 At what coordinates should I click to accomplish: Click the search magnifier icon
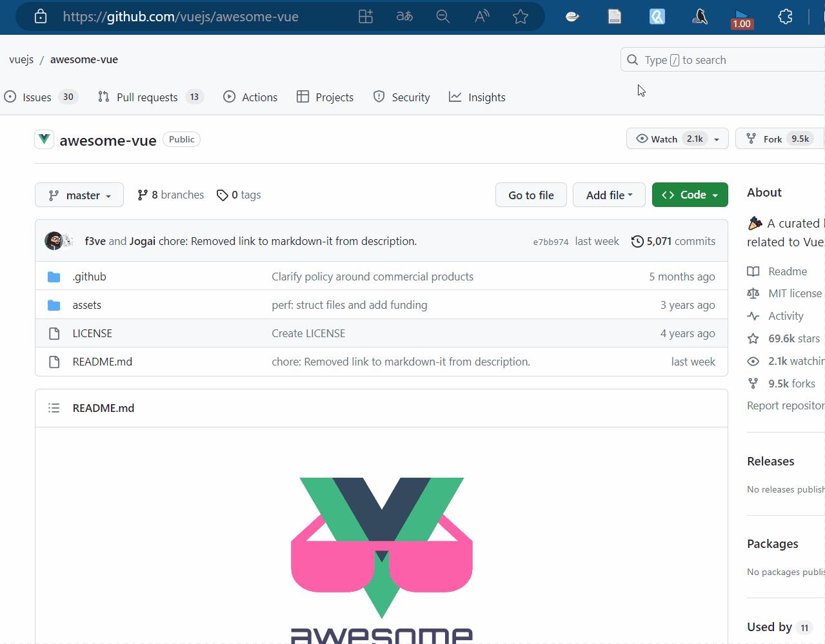(x=633, y=60)
